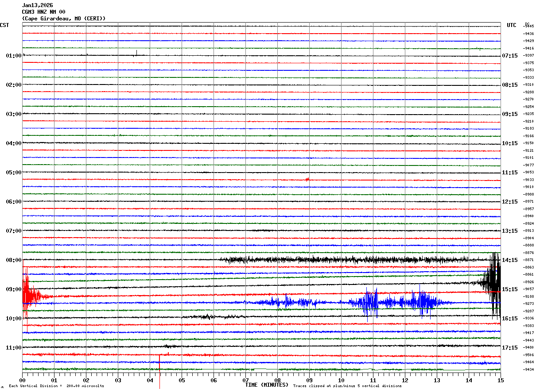Select DC offset value -9336
Viewport: 536px width, 392px height.
529,319
